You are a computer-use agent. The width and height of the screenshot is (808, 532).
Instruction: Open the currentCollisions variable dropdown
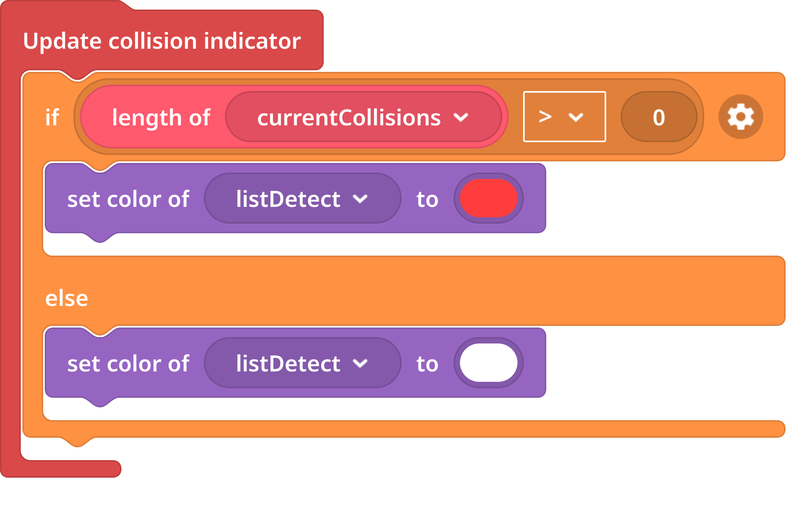[x=363, y=117]
